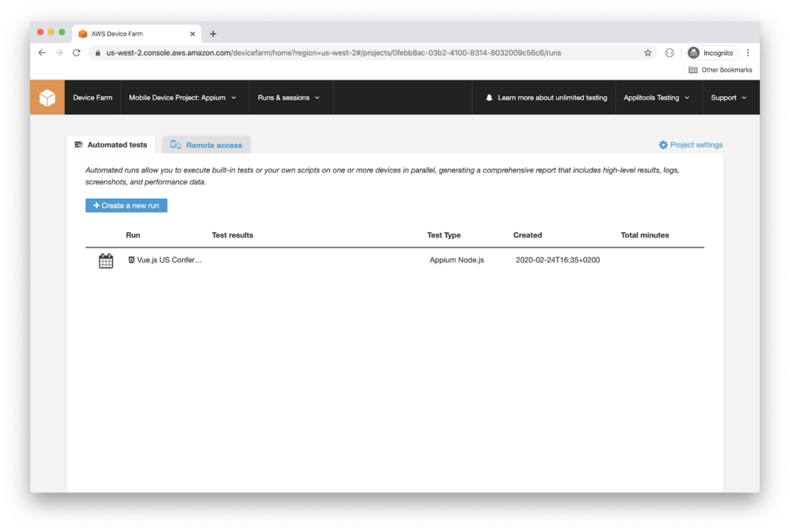Open the Chrome three-dot menu
The width and height of the screenshot is (790, 532).
748,52
